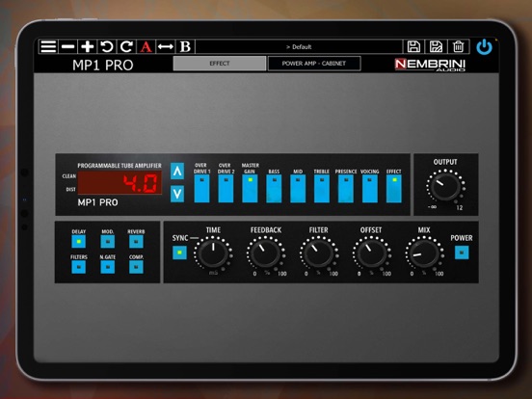Click the save-as floppy icon
This screenshot has height=399, width=532.
pos(436,46)
